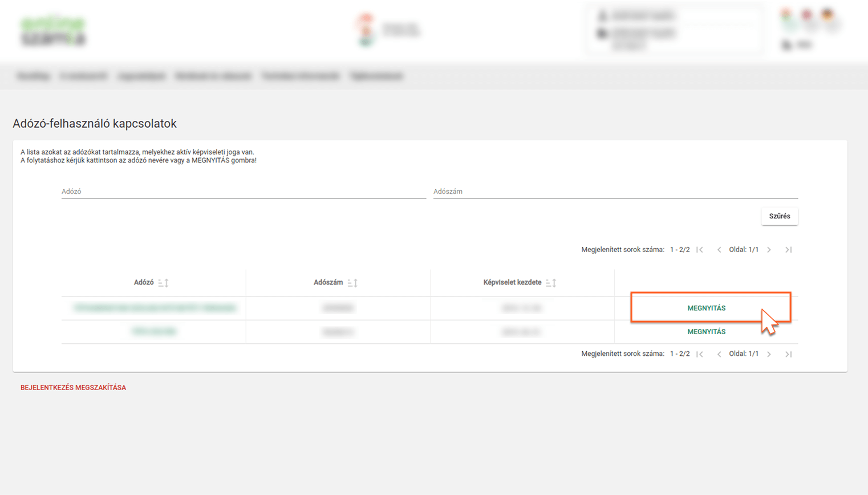Open first taxpayer with highlighted MEGNYITÁS
The height and width of the screenshot is (495, 868).
pyautogui.click(x=706, y=308)
